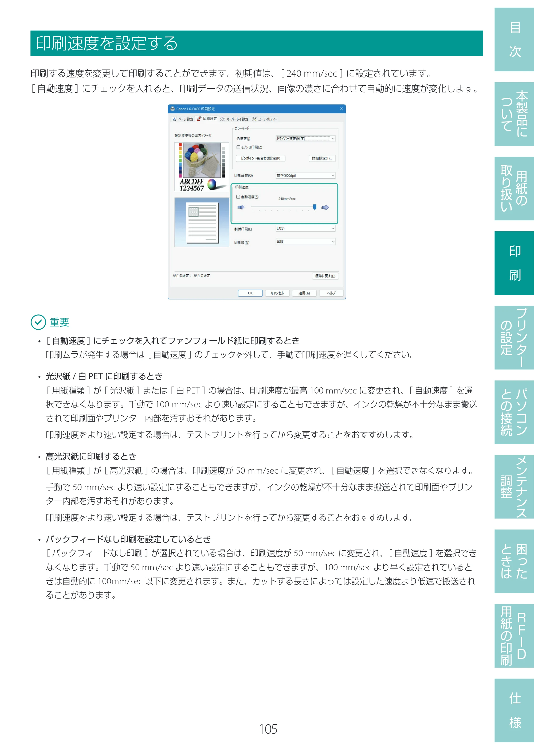This screenshot has width=534, height=756.
Task: Open the 困ったときは side tab
Action: coord(514,562)
